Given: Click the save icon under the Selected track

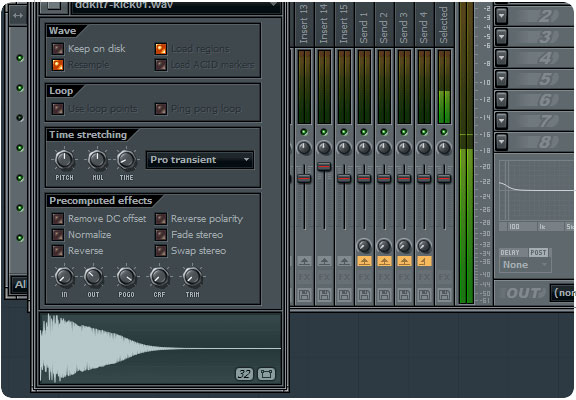Looking at the screenshot, I should point(444,295).
